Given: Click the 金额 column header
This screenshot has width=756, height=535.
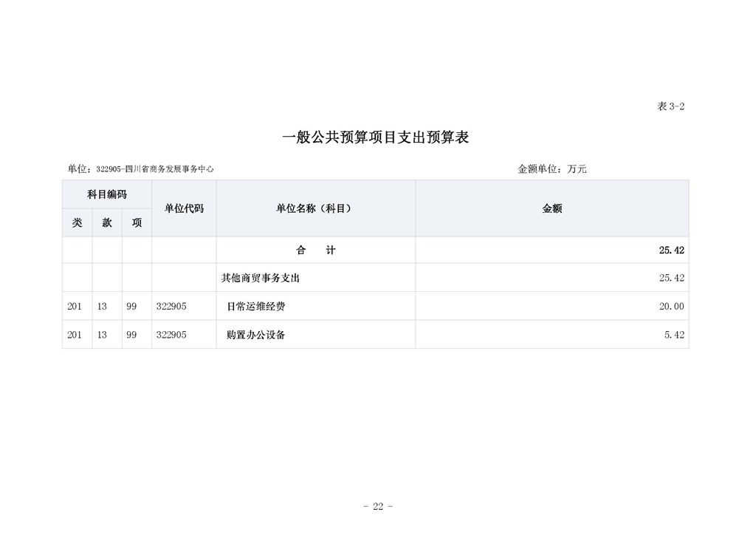Looking at the screenshot, I should pyautogui.click(x=551, y=208).
